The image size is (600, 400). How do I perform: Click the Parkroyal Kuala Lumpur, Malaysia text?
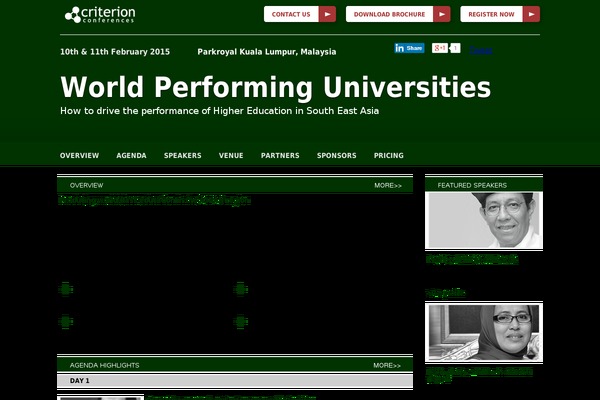pyautogui.click(x=267, y=52)
